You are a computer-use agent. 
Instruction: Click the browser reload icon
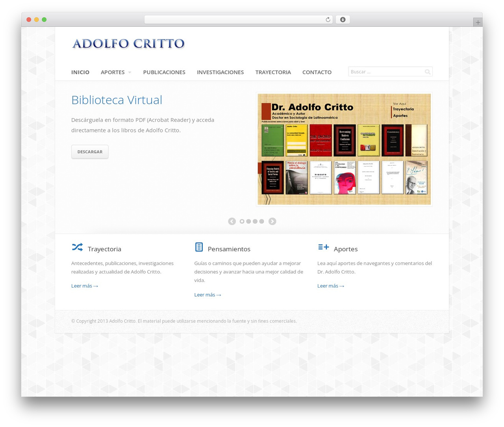coord(328,20)
